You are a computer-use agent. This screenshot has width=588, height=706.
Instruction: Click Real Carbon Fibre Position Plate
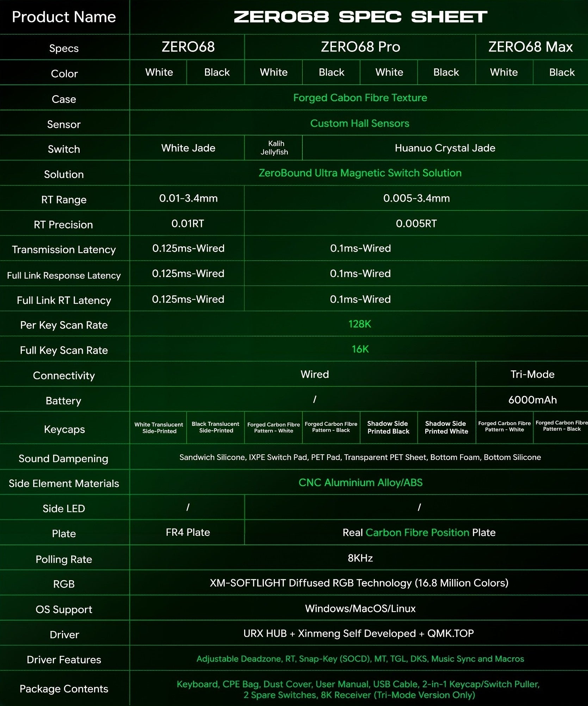(x=419, y=532)
